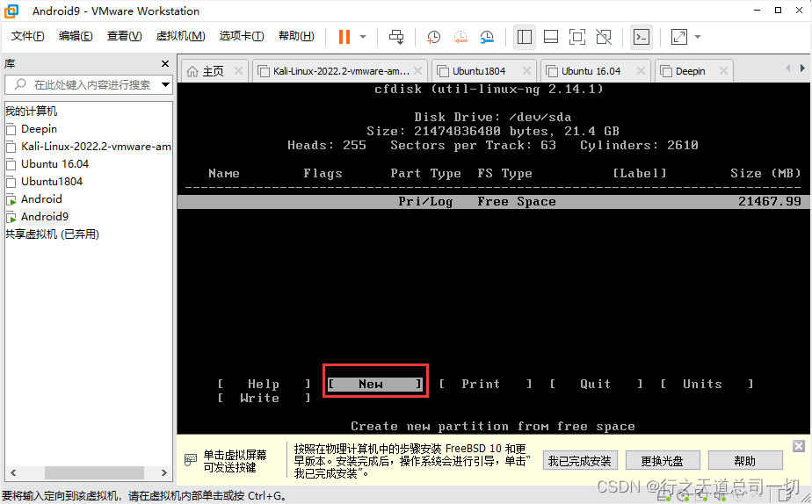Click the 帮助 button in the hint bar
The height and width of the screenshot is (504, 812).
coord(745,460)
